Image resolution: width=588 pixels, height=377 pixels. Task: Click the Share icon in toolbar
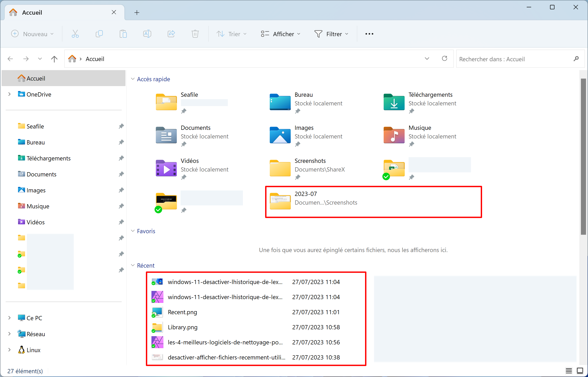(171, 34)
